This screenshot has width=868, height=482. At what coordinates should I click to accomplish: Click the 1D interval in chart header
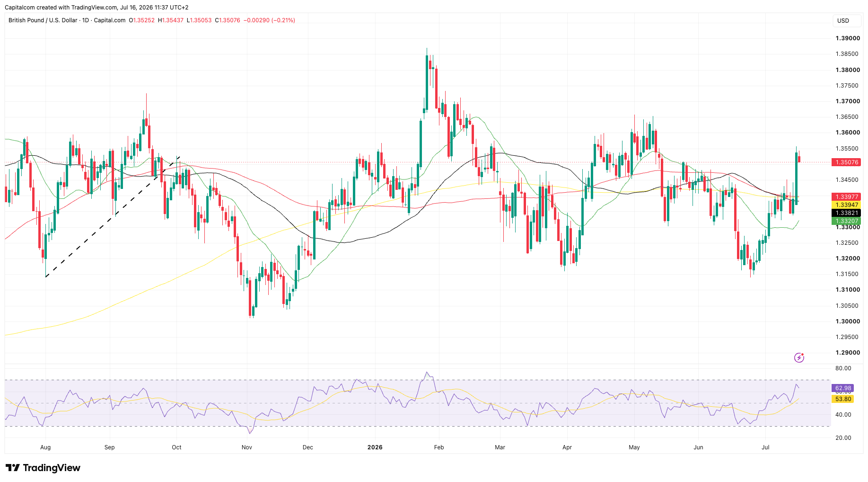(86, 20)
